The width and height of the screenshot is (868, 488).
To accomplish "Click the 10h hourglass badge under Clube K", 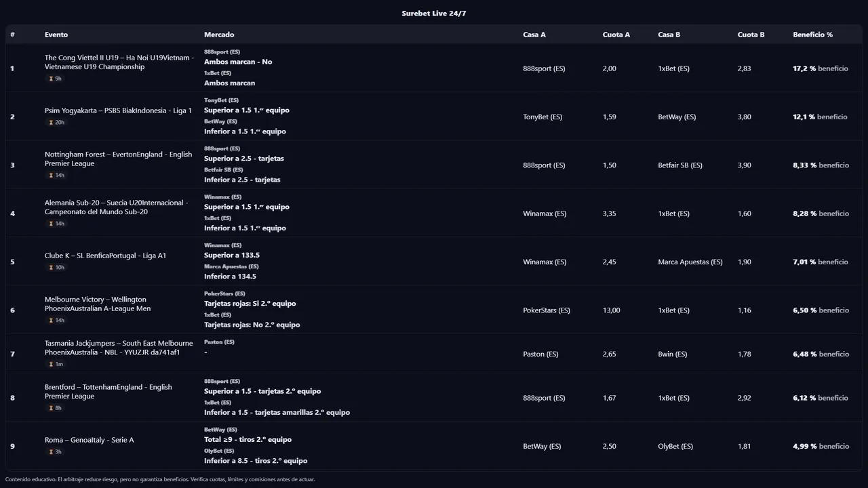I will (56, 268).
